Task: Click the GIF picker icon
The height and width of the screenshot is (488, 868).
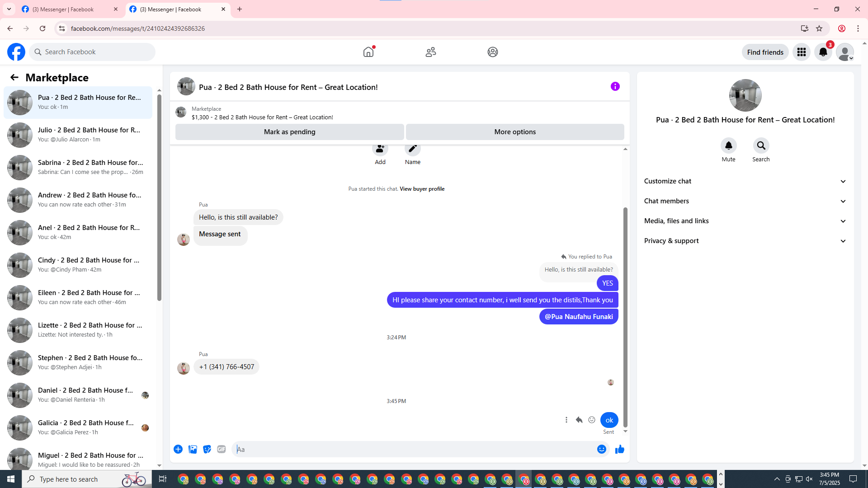Action: tap(221, 449)
